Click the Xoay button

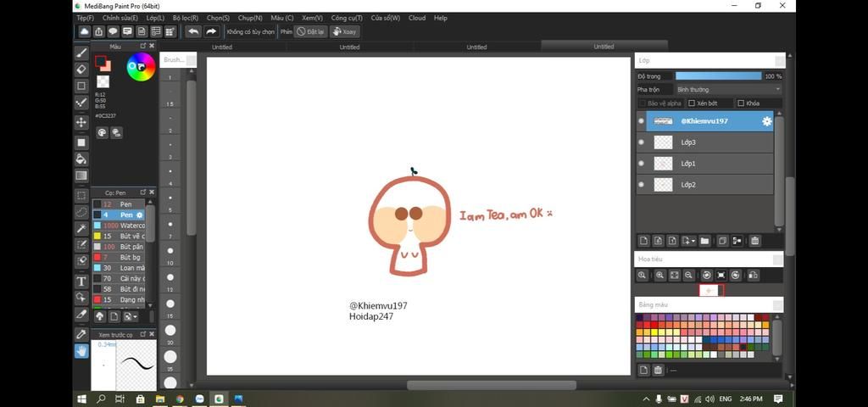(344, 31)
